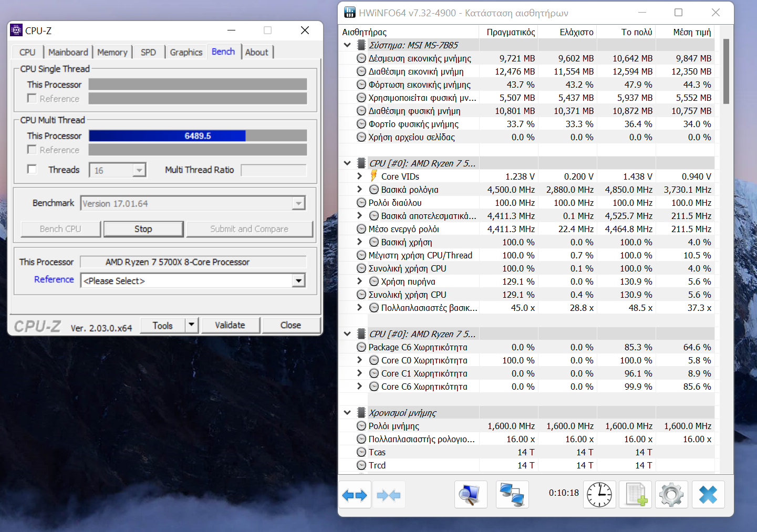
Task: Click the lightning bolt icon for Core VIDs
Action: tap(374, 176)
